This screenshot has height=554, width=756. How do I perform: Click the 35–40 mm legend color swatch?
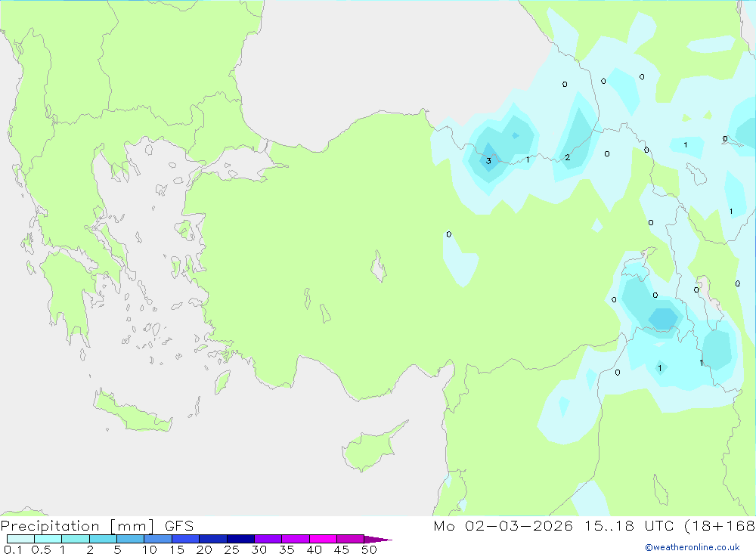(296, 539)
